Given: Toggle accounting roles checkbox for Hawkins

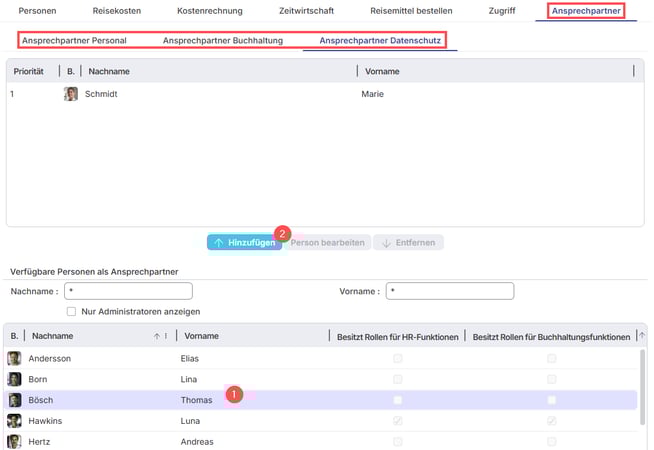Looking at the screenshot, I should coord(551,421).
